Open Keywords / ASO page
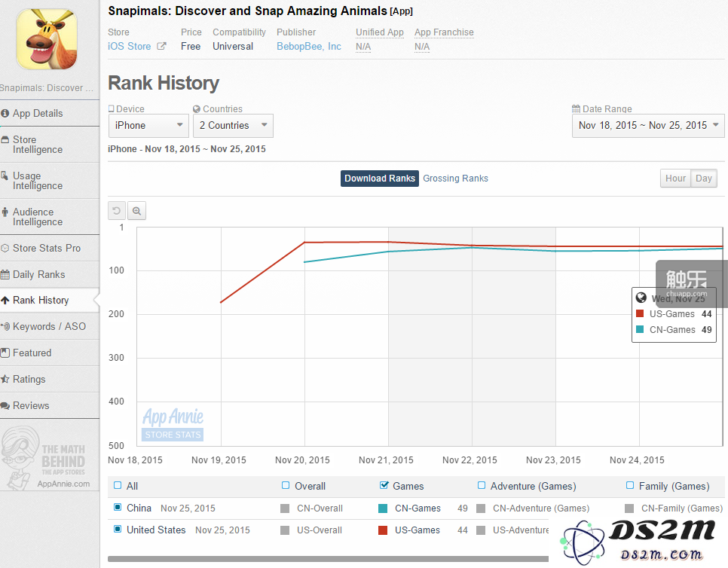Screen dimensions: 728x568 pos(50,327)
